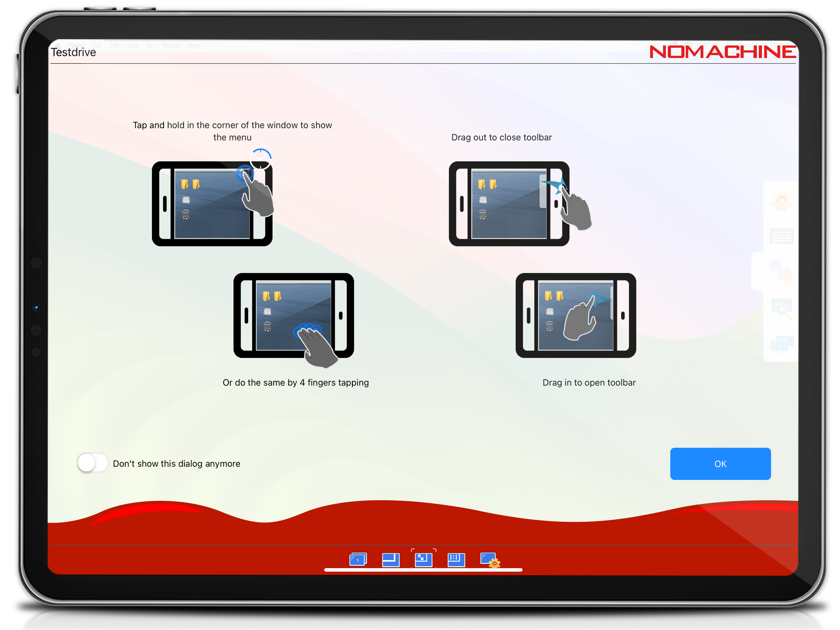The height and width of the screenshot is (630, 840).
Task: Click 'Drag in to open toolbar' text
Action: (589, 383)
